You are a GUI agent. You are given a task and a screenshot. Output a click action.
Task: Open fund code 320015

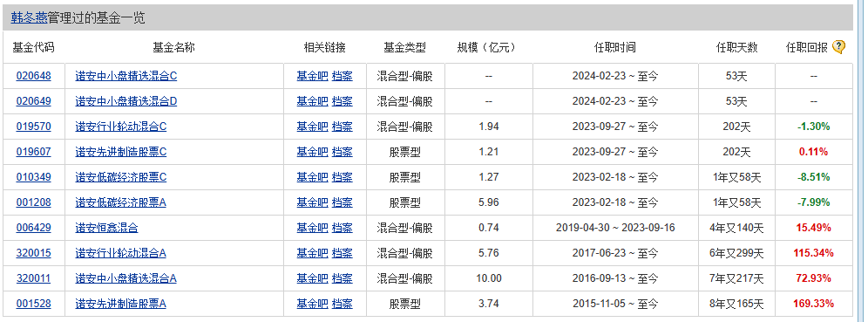pyautogui.click(x=33, y=253)
